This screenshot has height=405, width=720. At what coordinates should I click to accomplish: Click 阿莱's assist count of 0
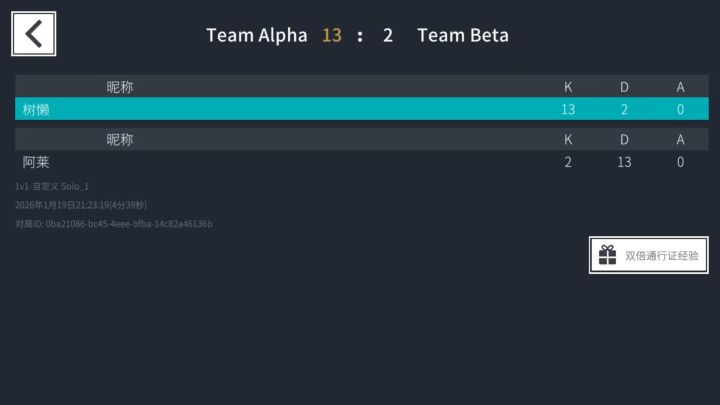coord(680,161)
